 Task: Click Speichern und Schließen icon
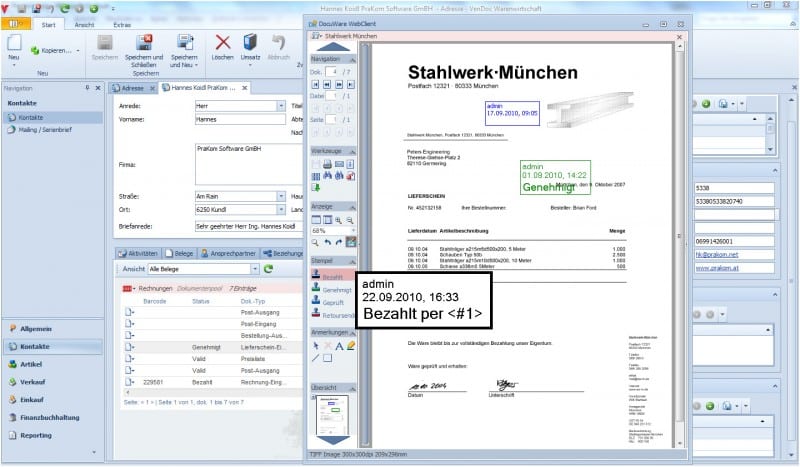pos(145,42)
